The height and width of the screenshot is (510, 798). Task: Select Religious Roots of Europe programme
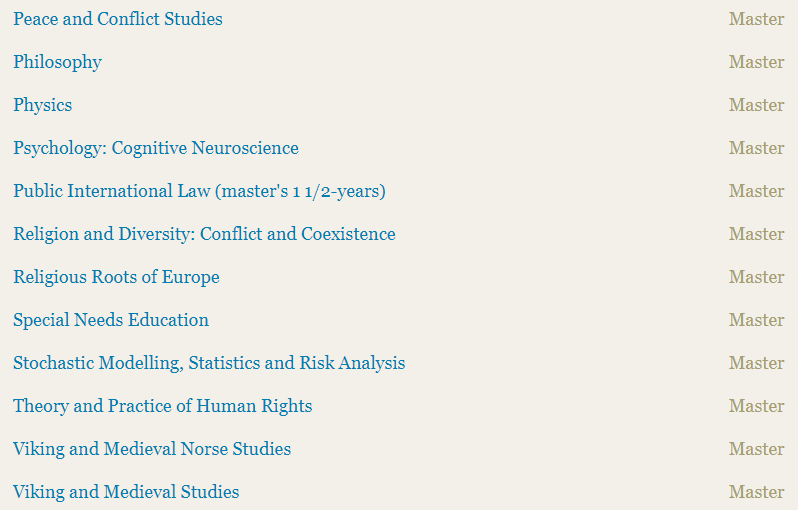pos(116,277)
